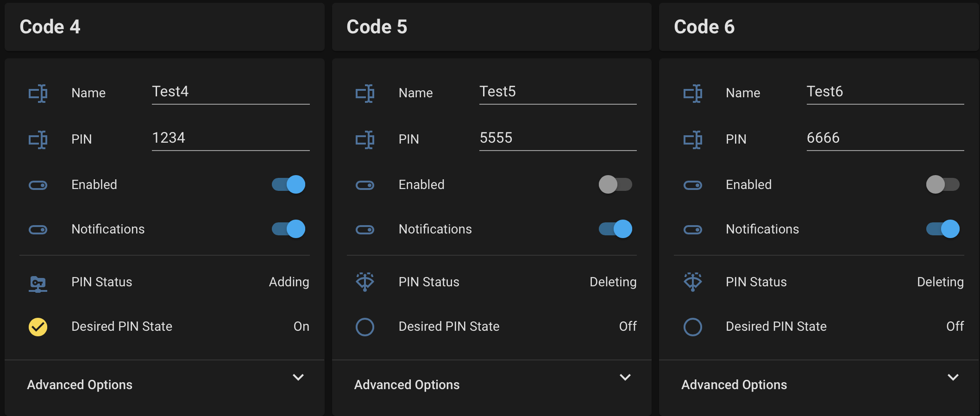Click the Code 6 header title
Screen dimensions: 980x416
(x=704, y=27)
